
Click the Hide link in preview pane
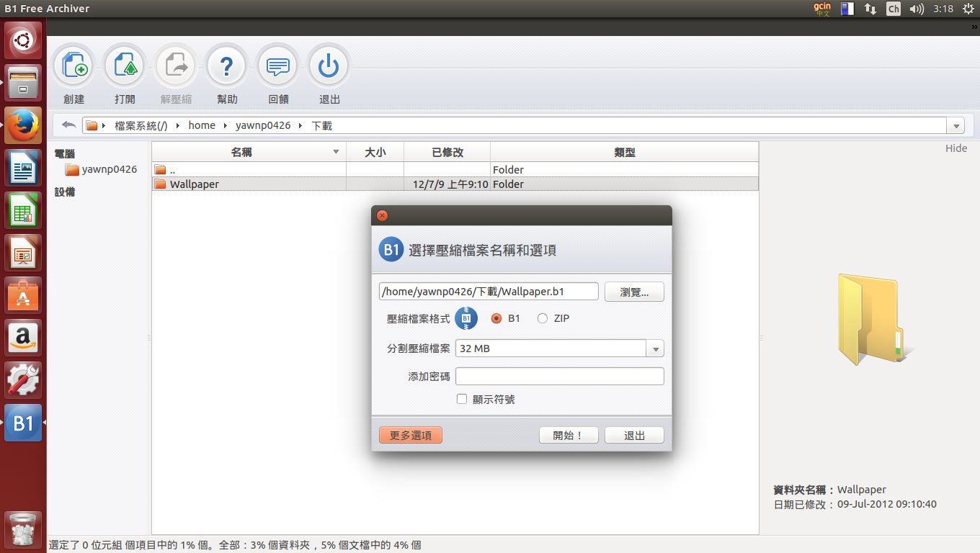tap(956, 148)
